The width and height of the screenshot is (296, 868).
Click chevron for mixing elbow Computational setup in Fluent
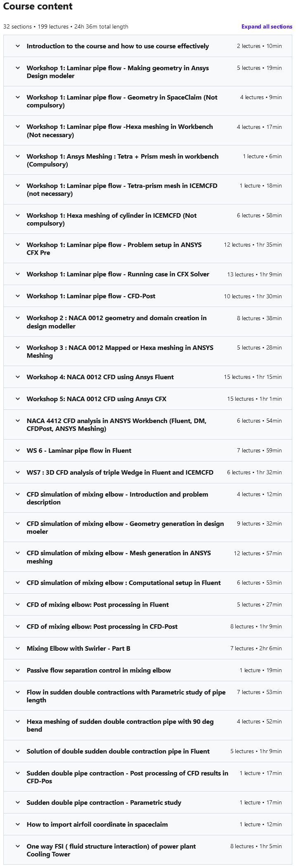pos(18,583)
